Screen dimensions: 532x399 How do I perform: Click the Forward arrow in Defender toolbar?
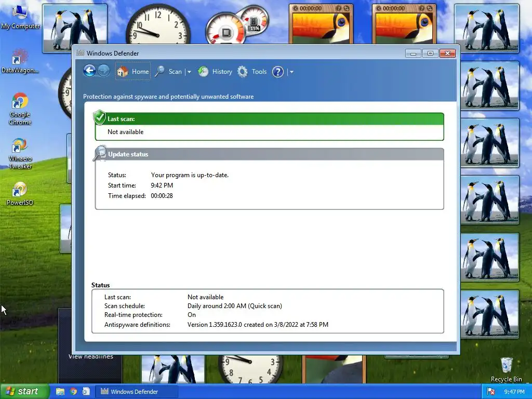coord(104,71)
